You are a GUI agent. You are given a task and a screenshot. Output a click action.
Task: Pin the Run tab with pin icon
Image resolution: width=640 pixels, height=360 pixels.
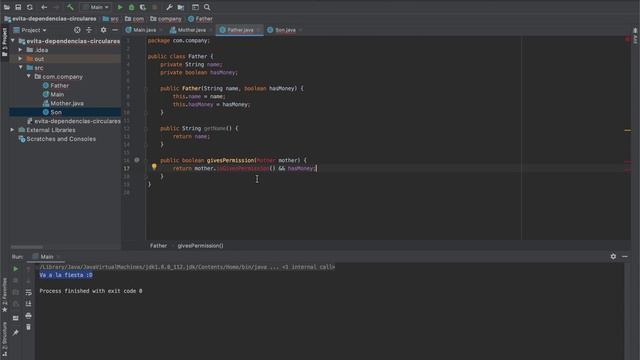pos(16,333)
